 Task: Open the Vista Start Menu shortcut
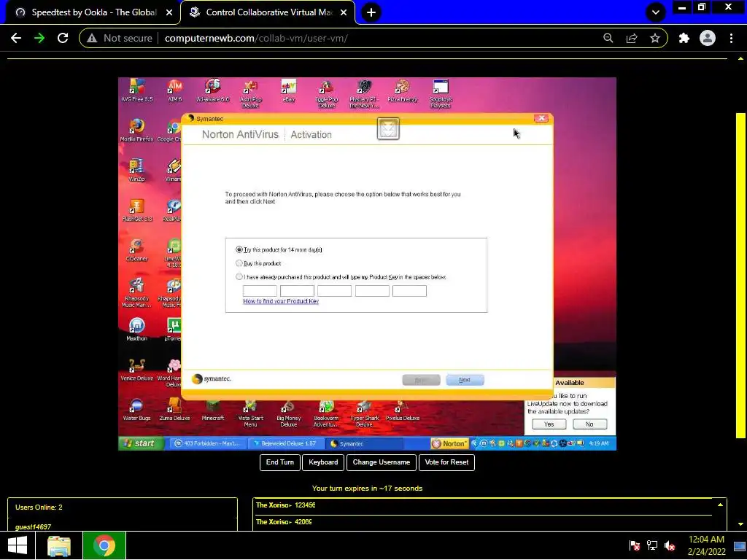tap(251, 413)
